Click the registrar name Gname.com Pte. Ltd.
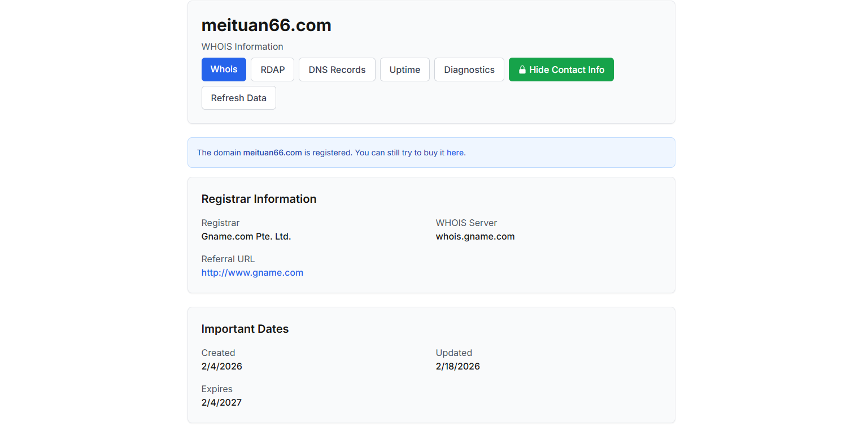The height and width of the screenshot is (426, 868). point(246,236)
